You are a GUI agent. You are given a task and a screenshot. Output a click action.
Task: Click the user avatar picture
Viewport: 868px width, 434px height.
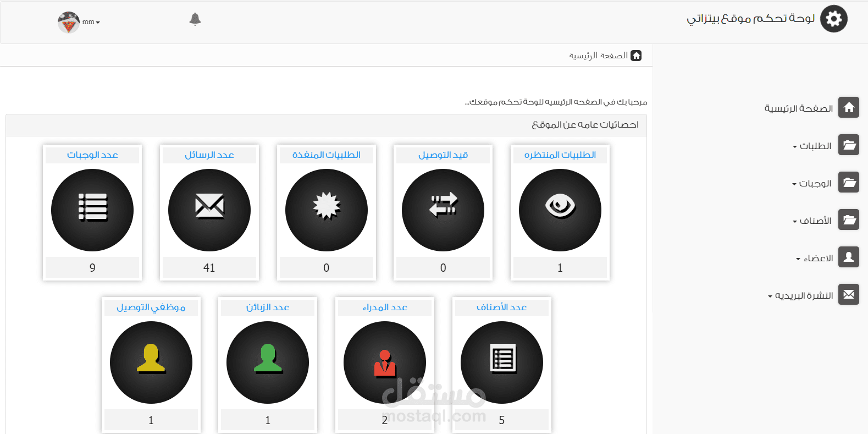pyautogui.click(x=68, y=22)
